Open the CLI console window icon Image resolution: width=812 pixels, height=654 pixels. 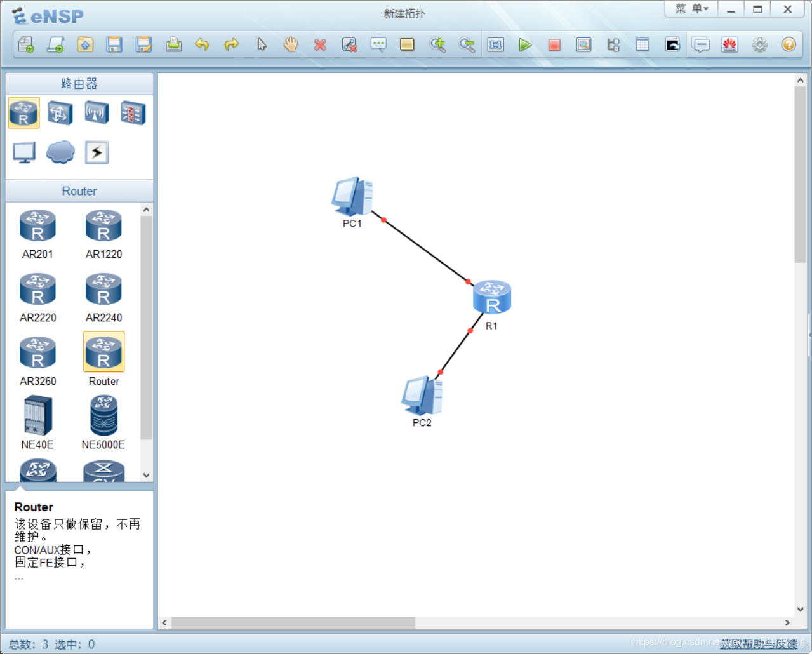pos(672,44)
